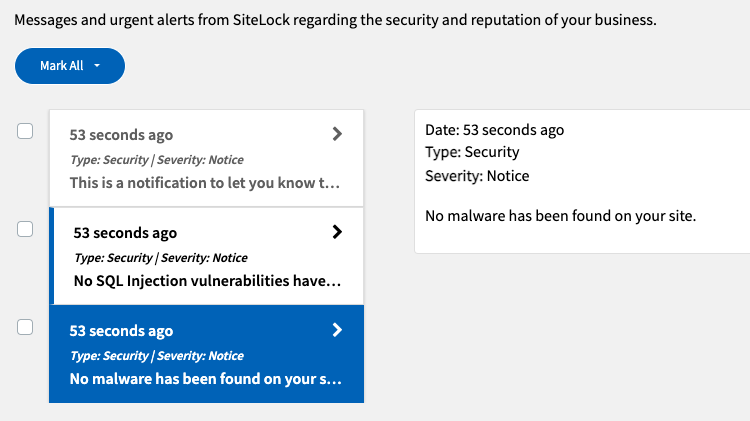Click the first message's timestamp '53 seconds ago'
Viewport: 750px width, 421px height.
121,135
